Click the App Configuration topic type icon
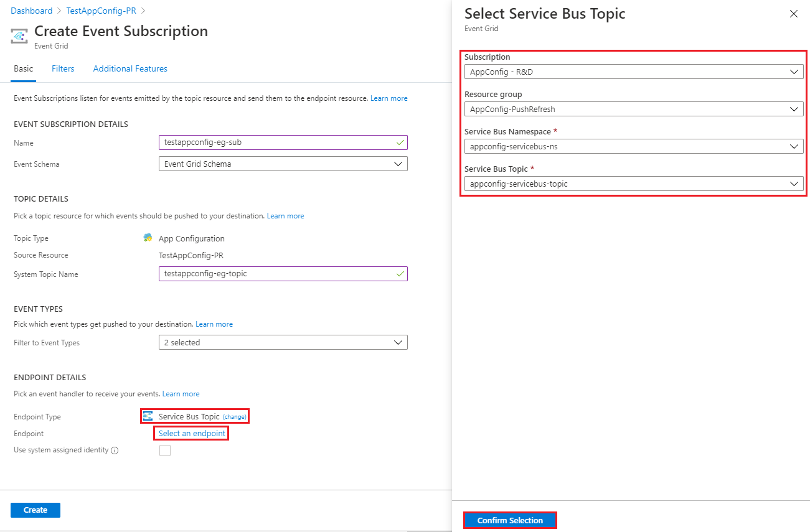The image size is (810, 532). click(148, 238)
